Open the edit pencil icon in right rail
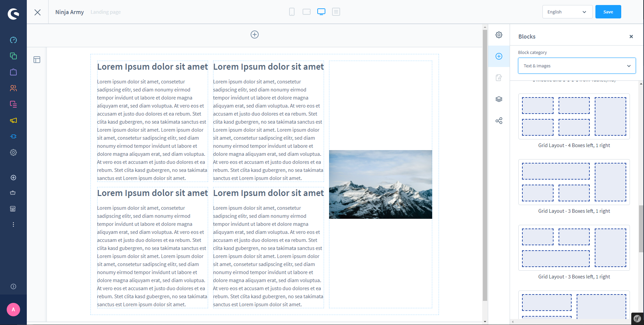This screenshot has width=644, height=325. tap(499, 78)
